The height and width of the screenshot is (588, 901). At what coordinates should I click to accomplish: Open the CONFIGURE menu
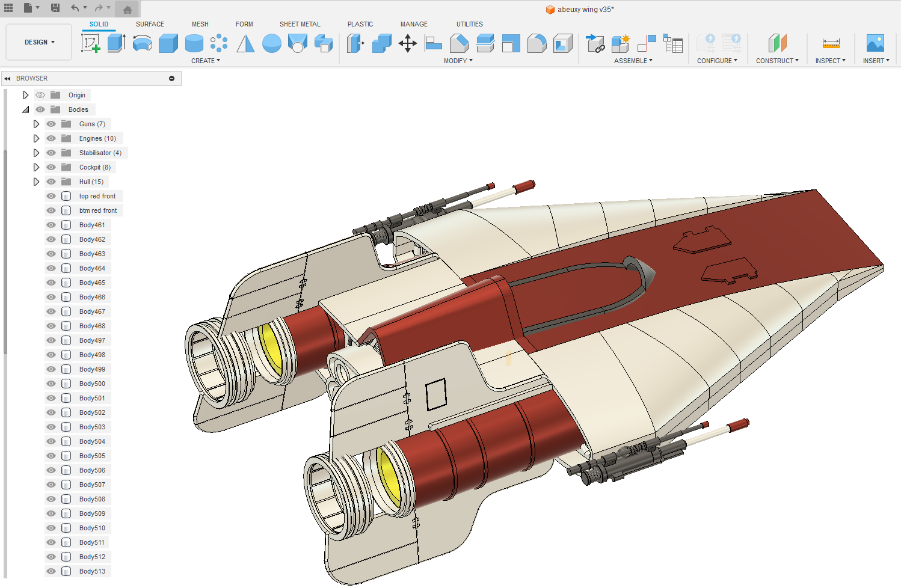click(717, 61)
